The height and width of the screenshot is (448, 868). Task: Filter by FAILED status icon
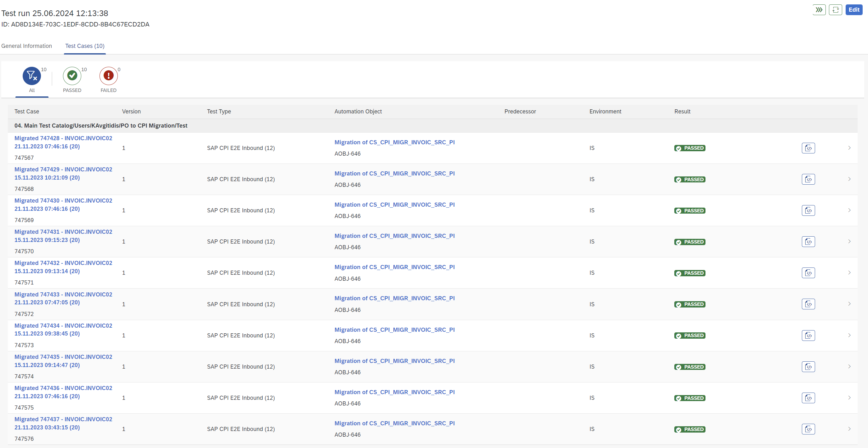coord(108,76)
